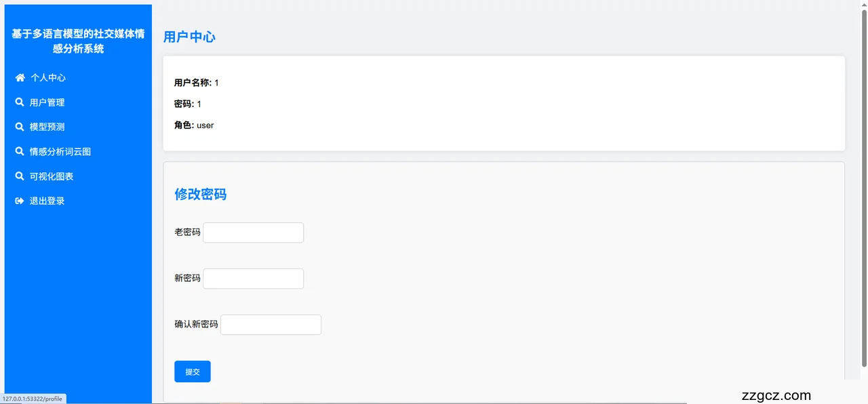868x404 pixels.
Task: Click the 用户中心 page heading
Action: [189, 37]
